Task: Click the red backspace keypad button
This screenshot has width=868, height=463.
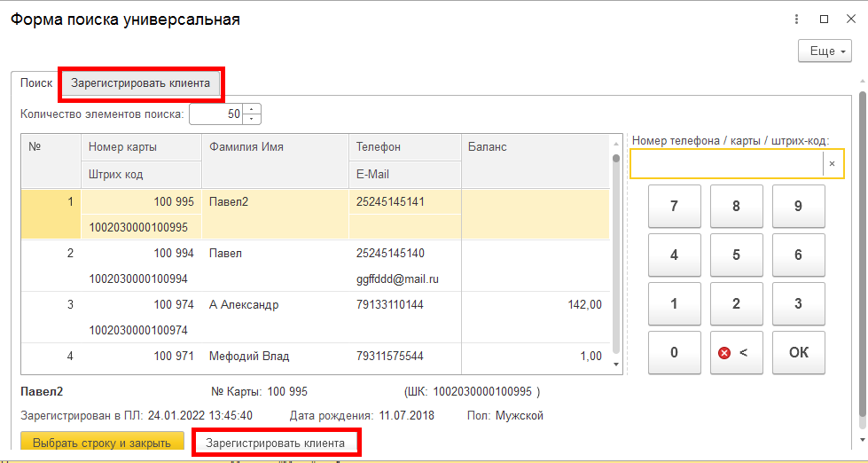Action: pos(736,353)
